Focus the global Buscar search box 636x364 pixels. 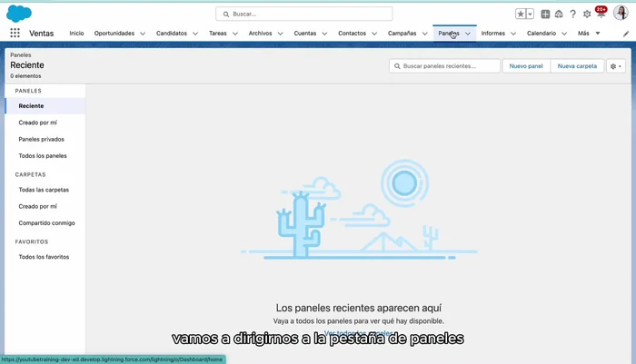(304, 14)
